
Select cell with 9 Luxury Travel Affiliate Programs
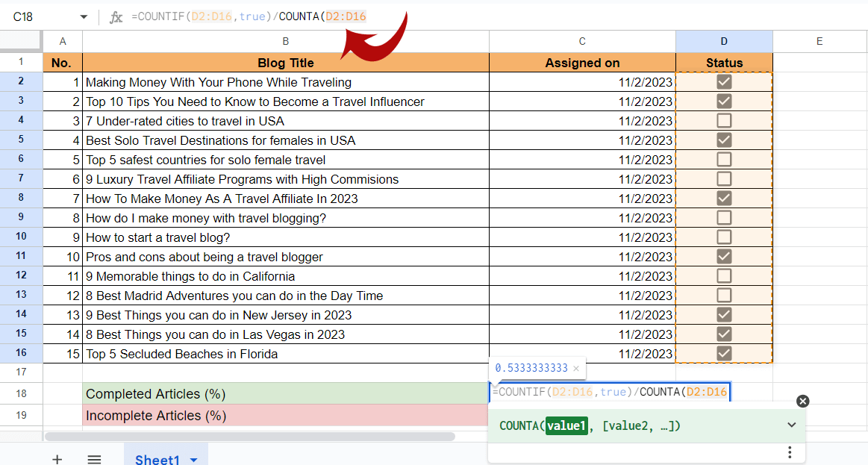(x=286, y=179)
